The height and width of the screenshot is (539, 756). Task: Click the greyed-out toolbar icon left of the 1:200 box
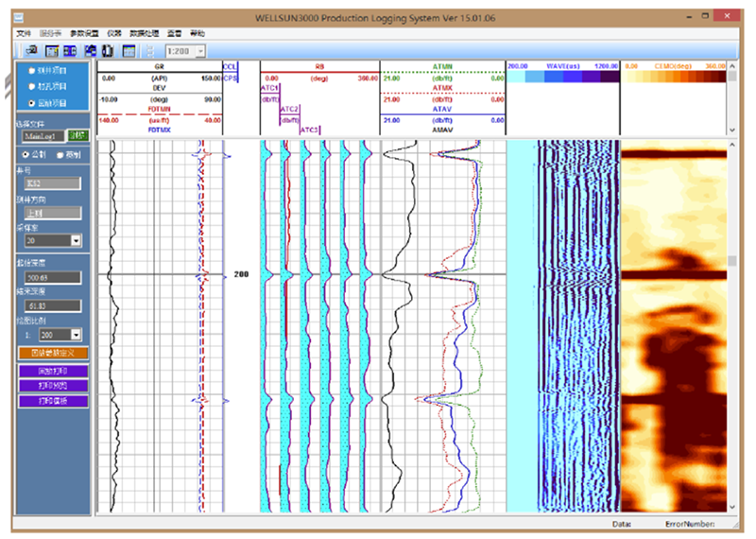pos(150,51)
